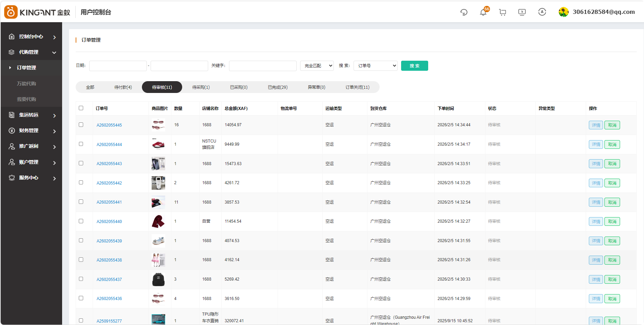The image size is (644, 325).
Task: Click the language translate icon in header
Action: point(542,12)
